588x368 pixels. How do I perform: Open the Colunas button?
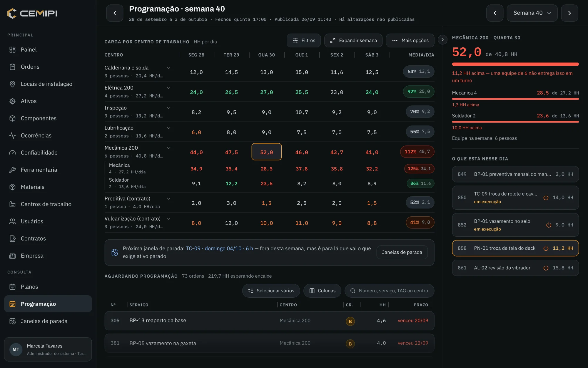coord(322,291)
